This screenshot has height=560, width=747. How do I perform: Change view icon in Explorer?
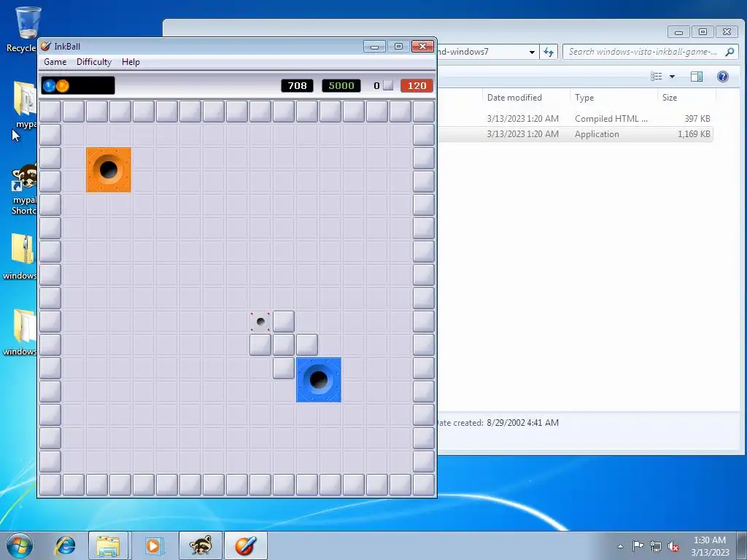pyautogui.click(x=657, y=76)
